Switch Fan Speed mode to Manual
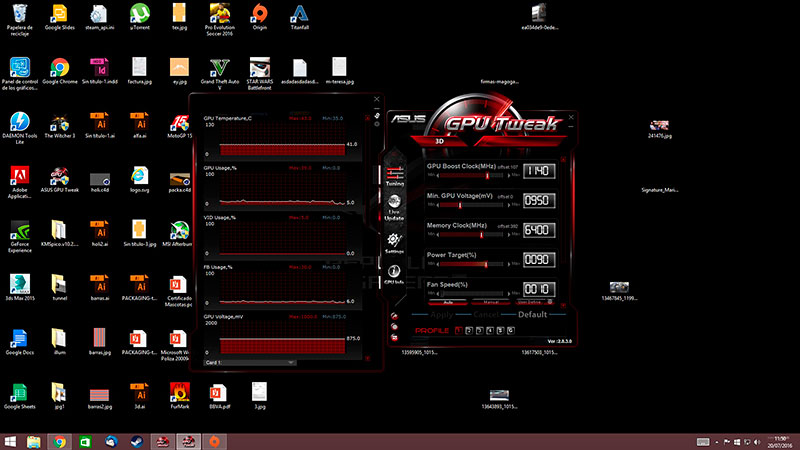Screen dimensions: 800x450 (x=490, y=300)
